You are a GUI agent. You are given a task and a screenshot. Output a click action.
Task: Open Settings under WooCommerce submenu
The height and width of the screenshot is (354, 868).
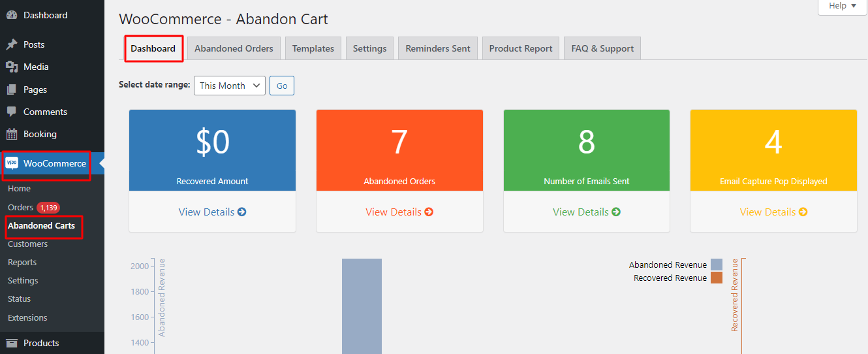tap(23, 280)
